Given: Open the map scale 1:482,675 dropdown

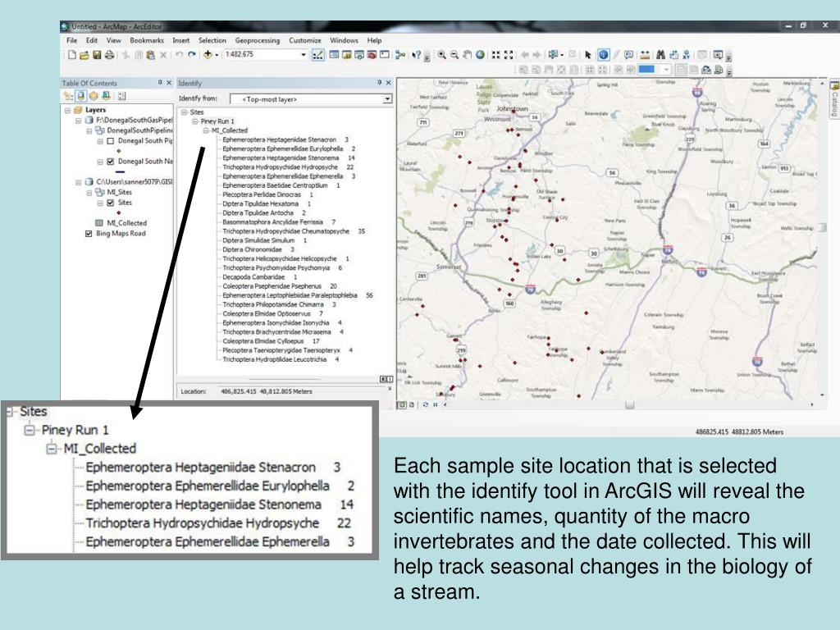Looking at the screenshot, I should coord(304,55).
